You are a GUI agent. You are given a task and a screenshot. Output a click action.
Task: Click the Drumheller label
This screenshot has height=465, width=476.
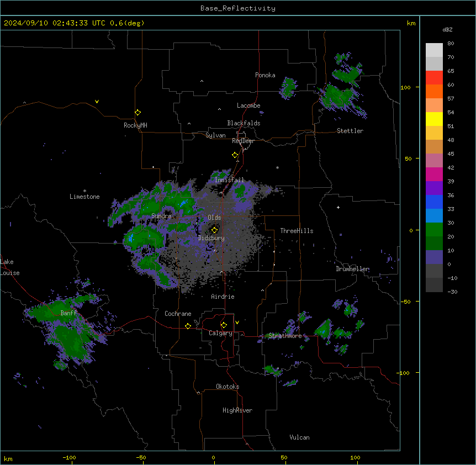[352, 269]
